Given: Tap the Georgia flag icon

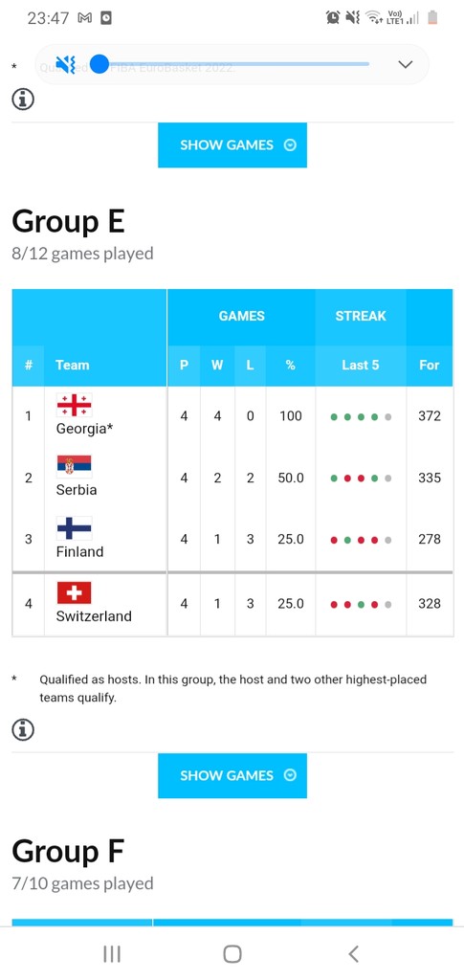Looking at the screenshot, I should click(x=75, y=405).
